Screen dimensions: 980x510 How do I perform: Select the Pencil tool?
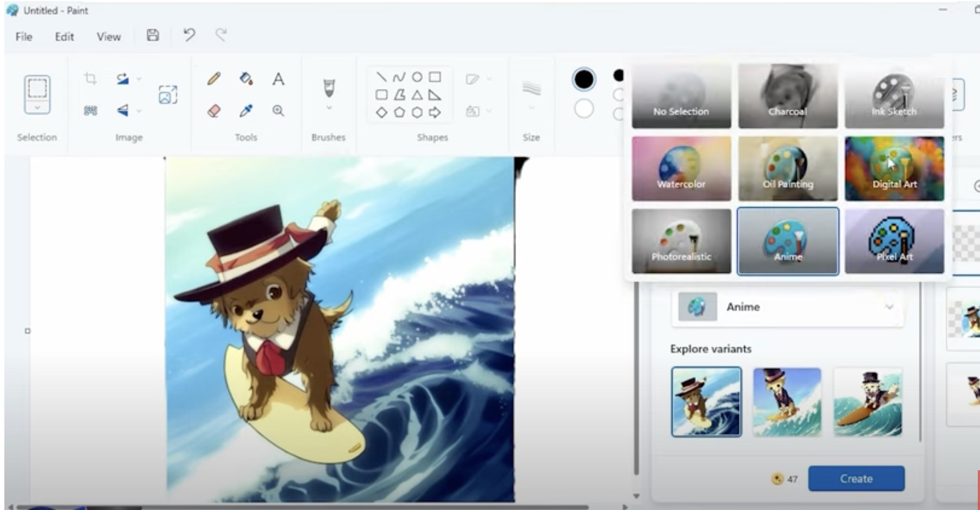point(214,79)
